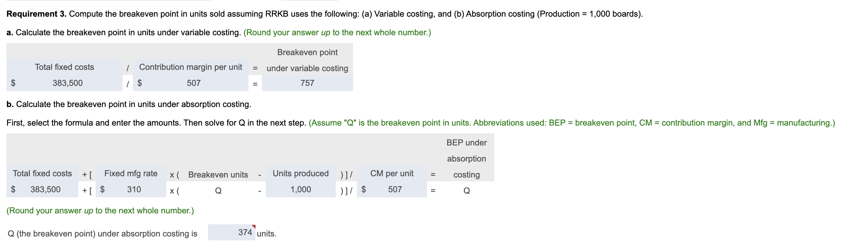Select the Total fixed costs column header
The width and height of the screenshot is (868, 248).
point(64,67)
